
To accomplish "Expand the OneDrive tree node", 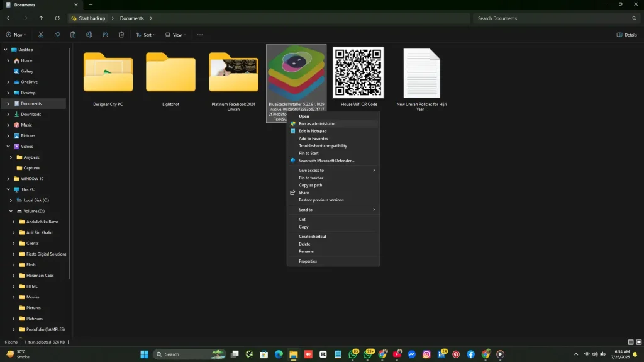I will click(8, 82).
